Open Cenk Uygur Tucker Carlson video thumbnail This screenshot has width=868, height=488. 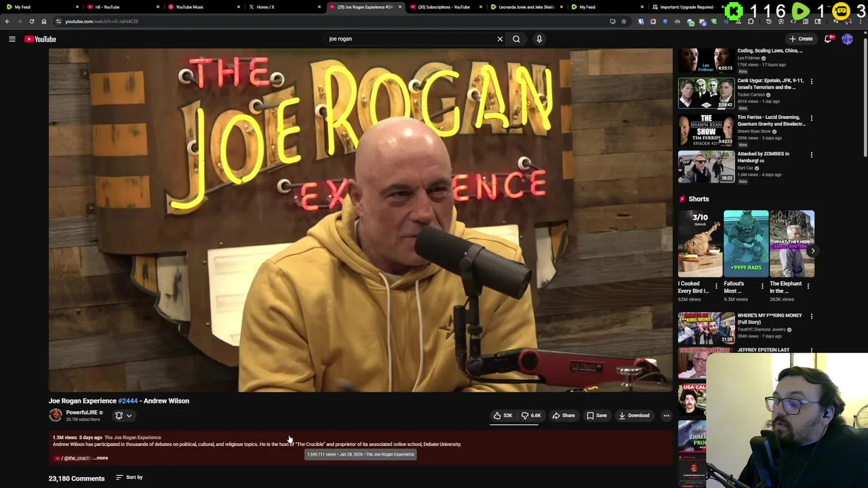coord(706,93)
